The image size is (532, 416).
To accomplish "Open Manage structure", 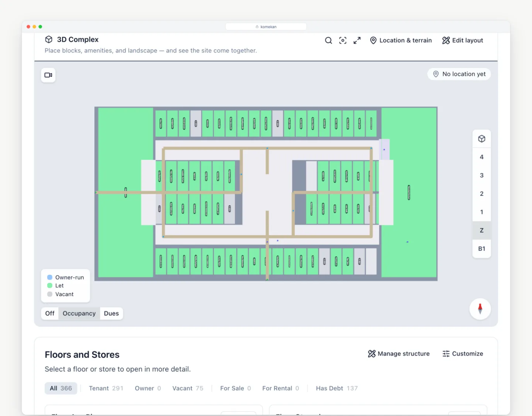I will point(399,354).
